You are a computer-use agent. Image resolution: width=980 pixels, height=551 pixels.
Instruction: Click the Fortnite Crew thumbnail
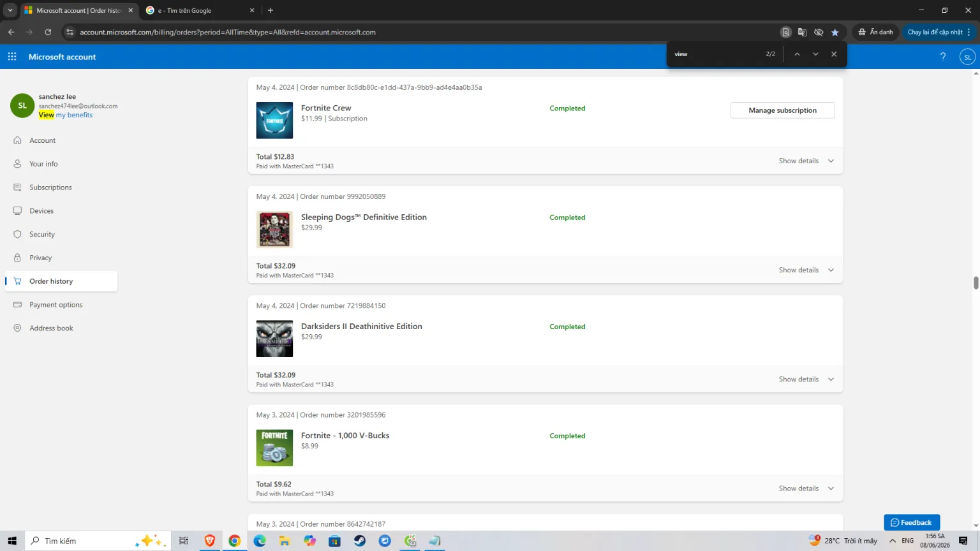[x=274, y=121]
